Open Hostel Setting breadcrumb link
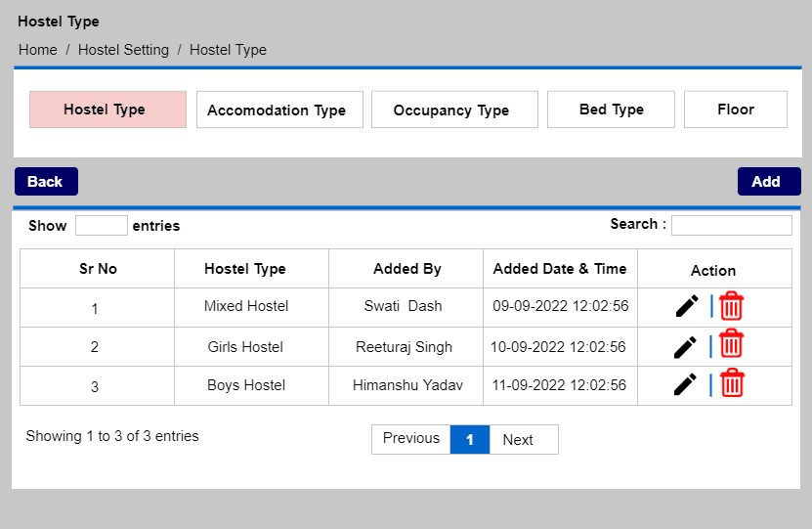812x529 pixels. click(x=123, y=50)
